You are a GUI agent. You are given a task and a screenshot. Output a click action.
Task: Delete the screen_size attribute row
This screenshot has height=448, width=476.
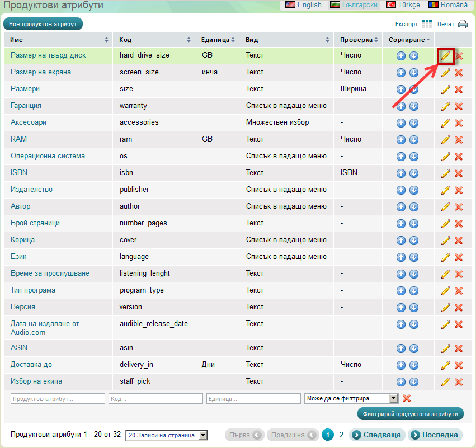[x=459, y=73]
